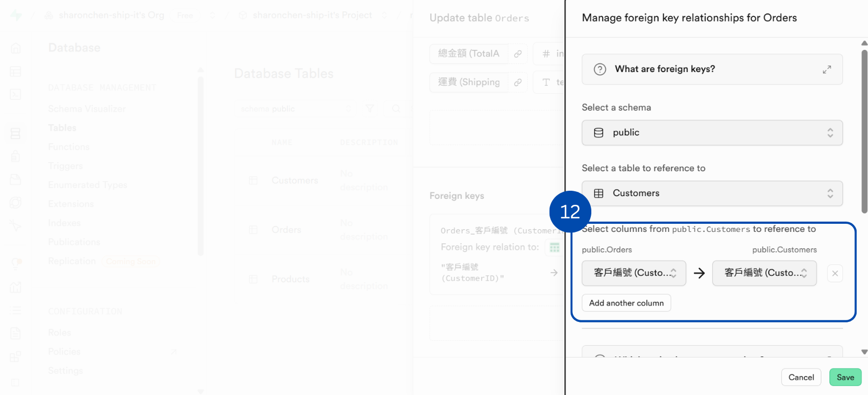Click the green table icon in foreign key relation
The image size is (868, 395).
554,248
